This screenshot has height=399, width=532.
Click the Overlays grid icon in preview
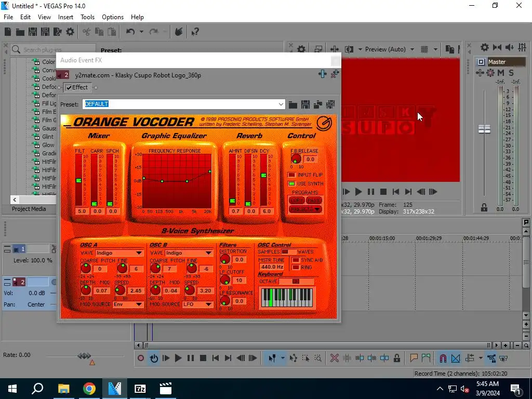tap(424, 49)
